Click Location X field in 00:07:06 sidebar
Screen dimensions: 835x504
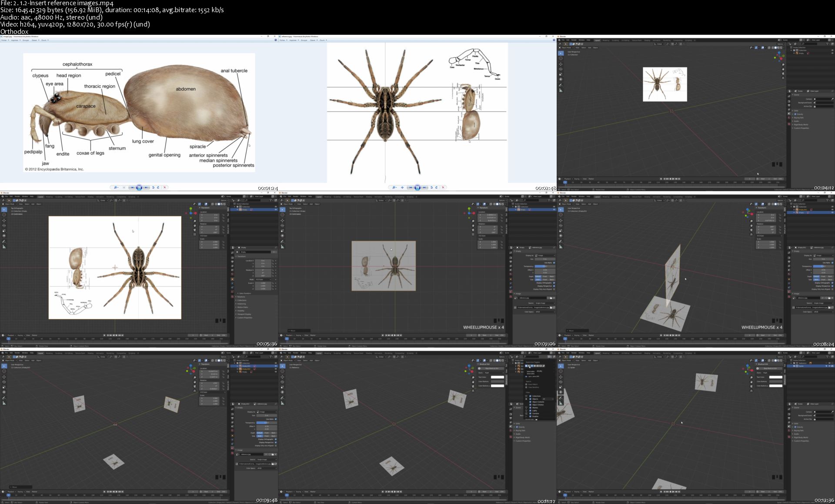click(488, 215)
